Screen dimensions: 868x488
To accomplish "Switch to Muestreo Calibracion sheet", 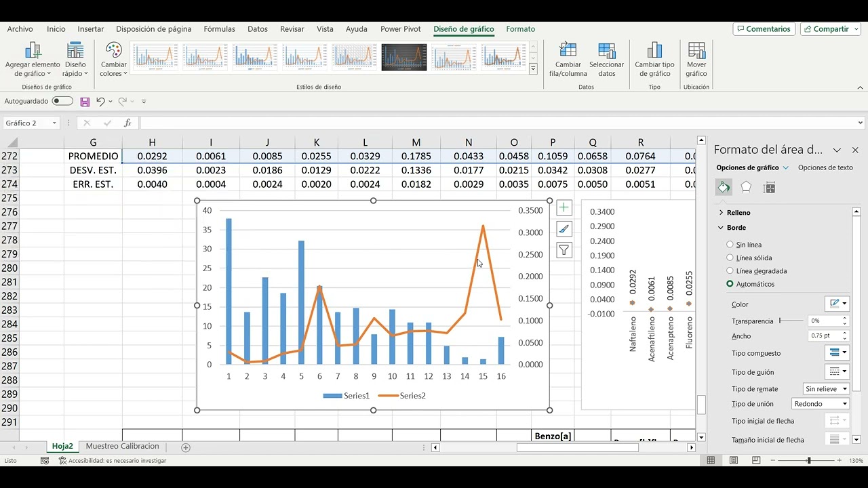I will coord(123,446).
